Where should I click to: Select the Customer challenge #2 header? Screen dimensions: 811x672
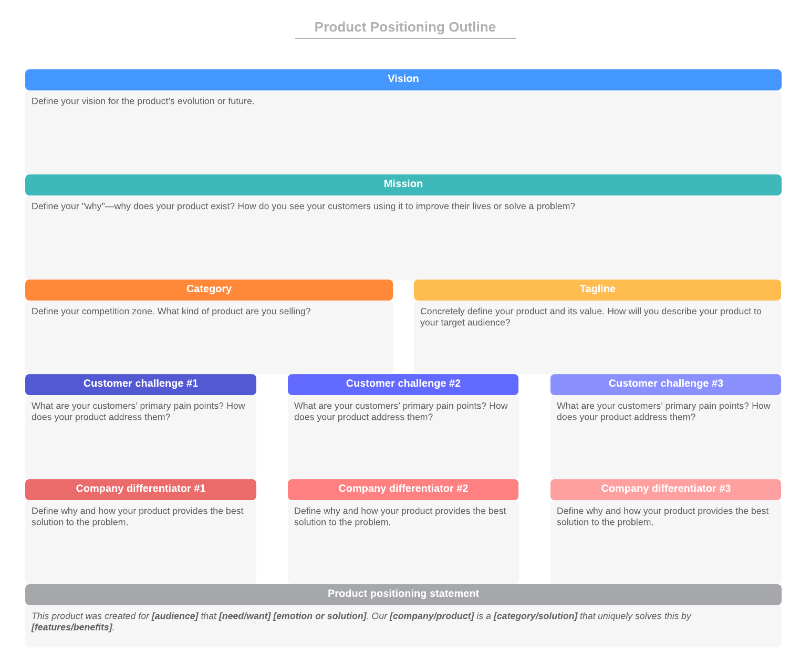point(403,384)
